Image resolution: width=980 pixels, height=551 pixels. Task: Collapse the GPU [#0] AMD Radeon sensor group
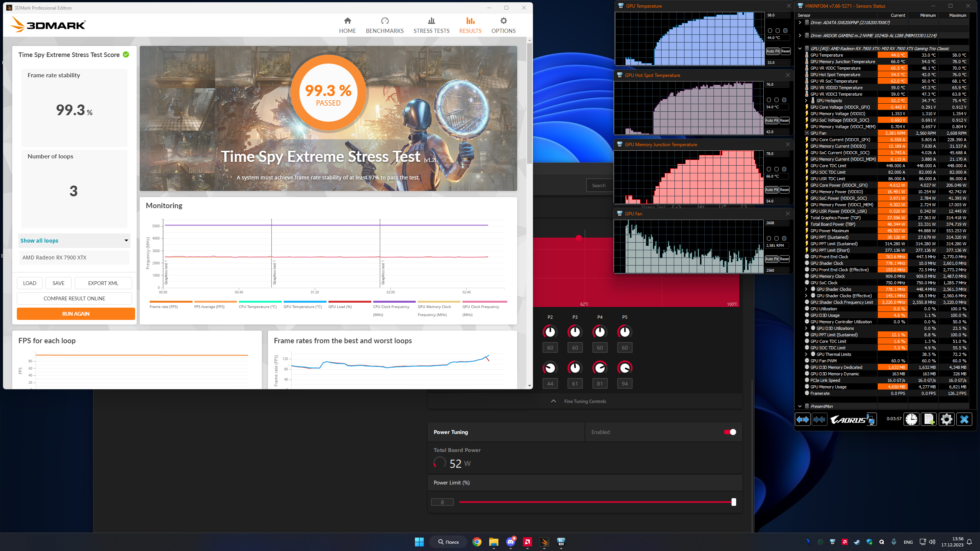click(800, 49)
